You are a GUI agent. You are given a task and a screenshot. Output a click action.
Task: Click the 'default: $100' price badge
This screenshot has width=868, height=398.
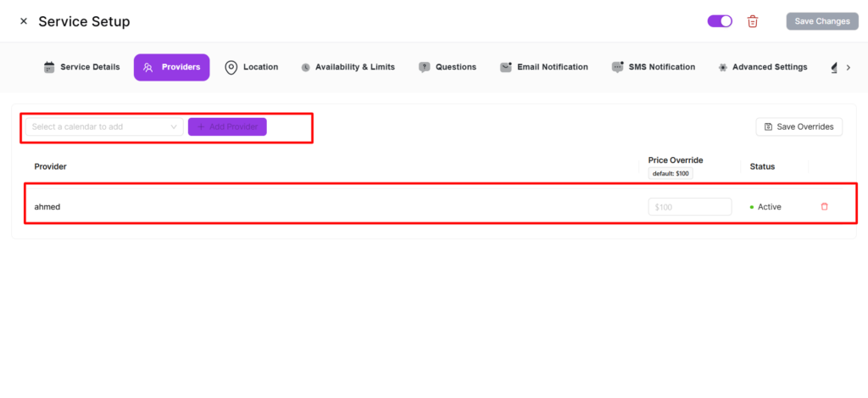point(670,173)
